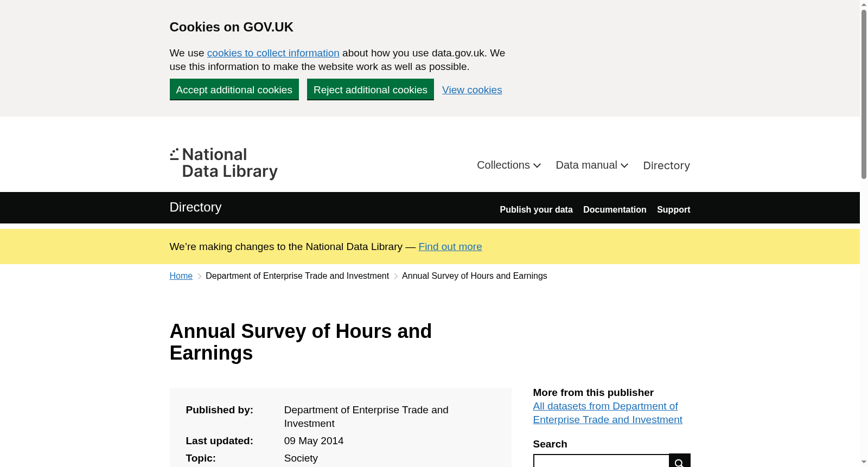This screenshot has width=868, height=467.
Task: Open Publish your data
Action: 536,209
